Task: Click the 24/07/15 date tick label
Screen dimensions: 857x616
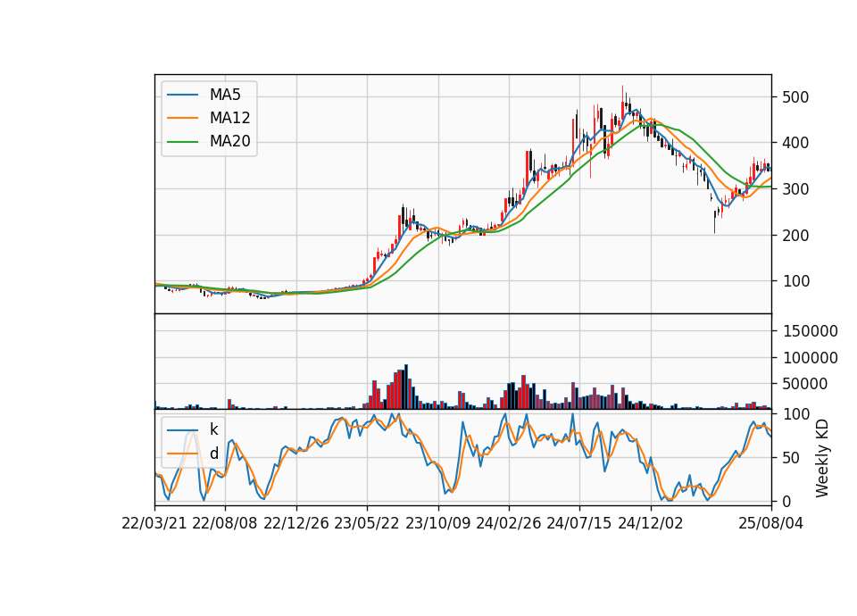Action: [x=579, y=523]
